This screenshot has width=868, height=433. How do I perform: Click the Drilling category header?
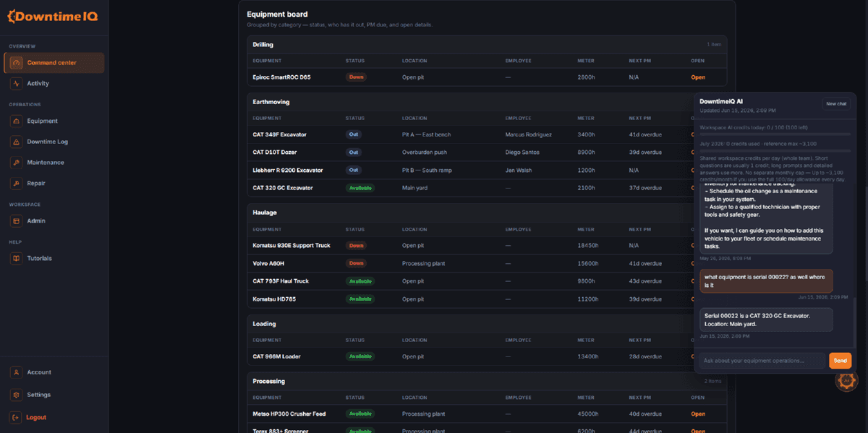[263, 45]
